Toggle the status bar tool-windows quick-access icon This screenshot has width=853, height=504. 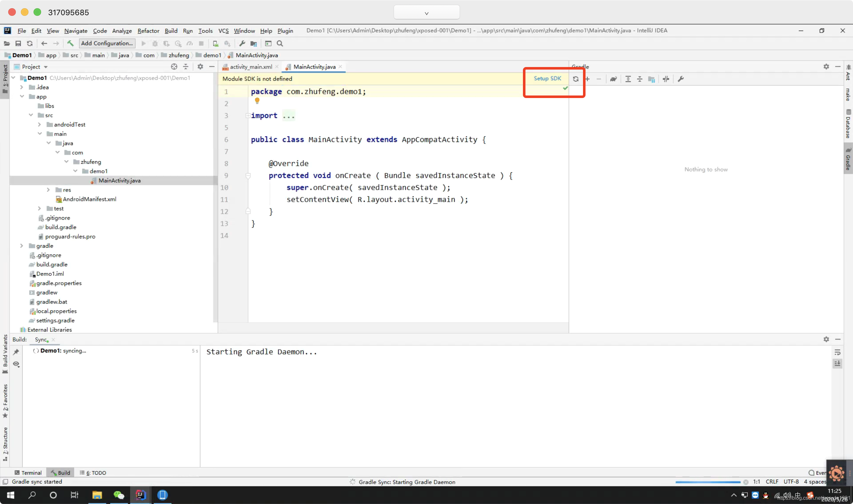click(5, 482)
